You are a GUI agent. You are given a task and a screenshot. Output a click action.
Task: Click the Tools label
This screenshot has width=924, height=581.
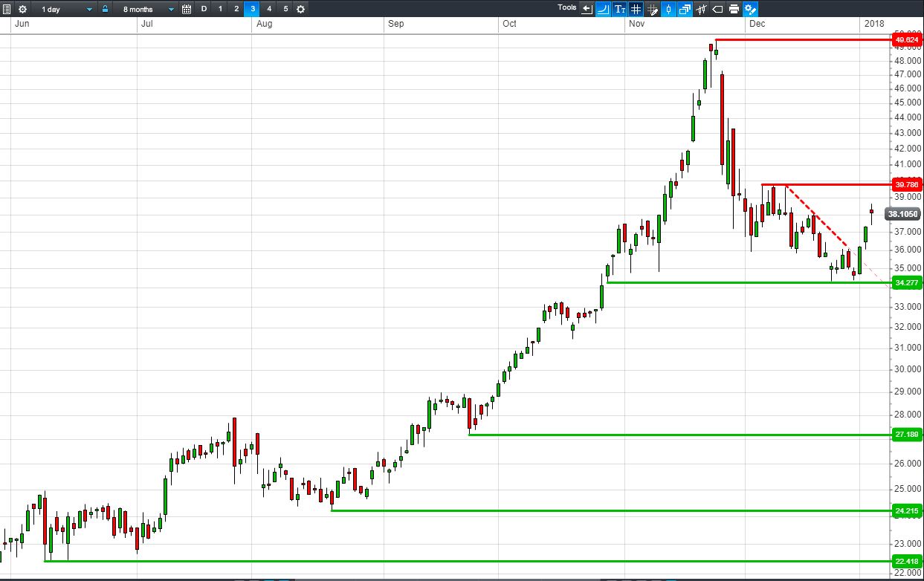point(567,7)
